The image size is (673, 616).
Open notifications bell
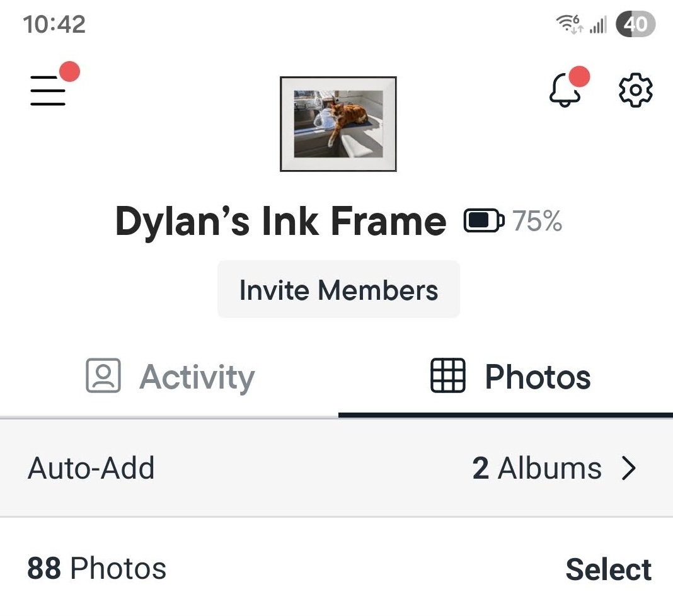(x=565, y=91)
